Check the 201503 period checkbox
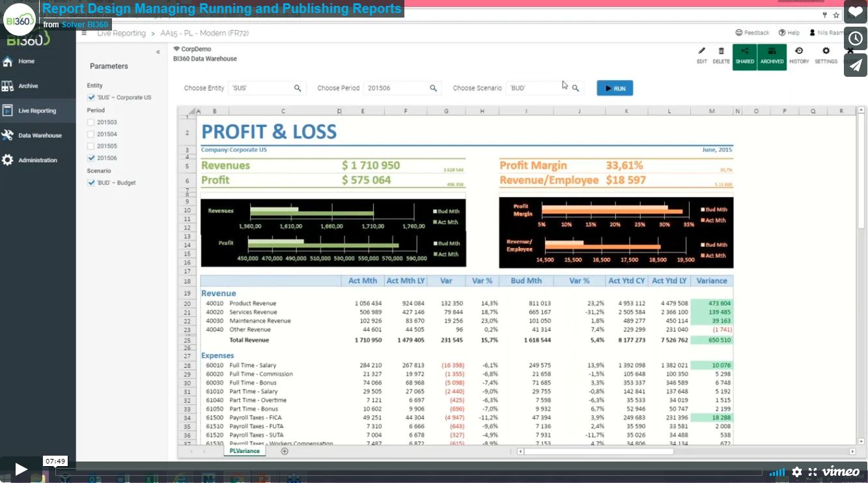The image size is (868, 483). tap(91, 122)
